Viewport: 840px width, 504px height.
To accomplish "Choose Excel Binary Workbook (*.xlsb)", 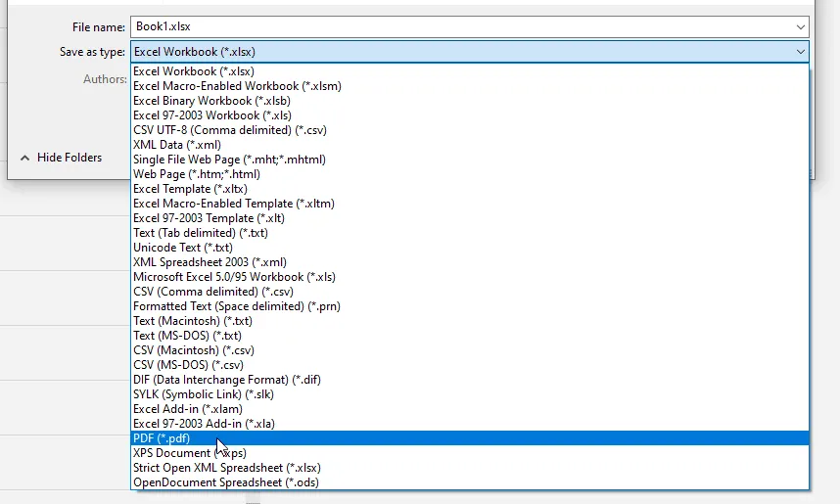I will [469, 101].
